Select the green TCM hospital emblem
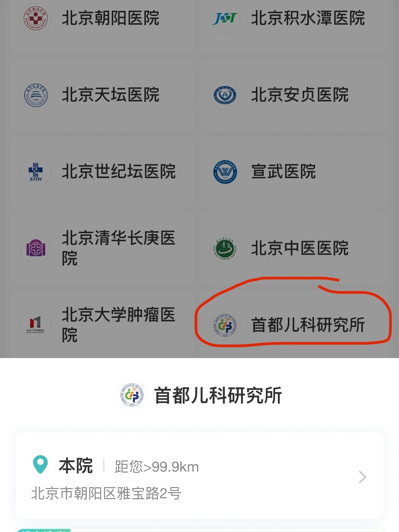The height and width of the screenshot is (532, 399). 225,249
